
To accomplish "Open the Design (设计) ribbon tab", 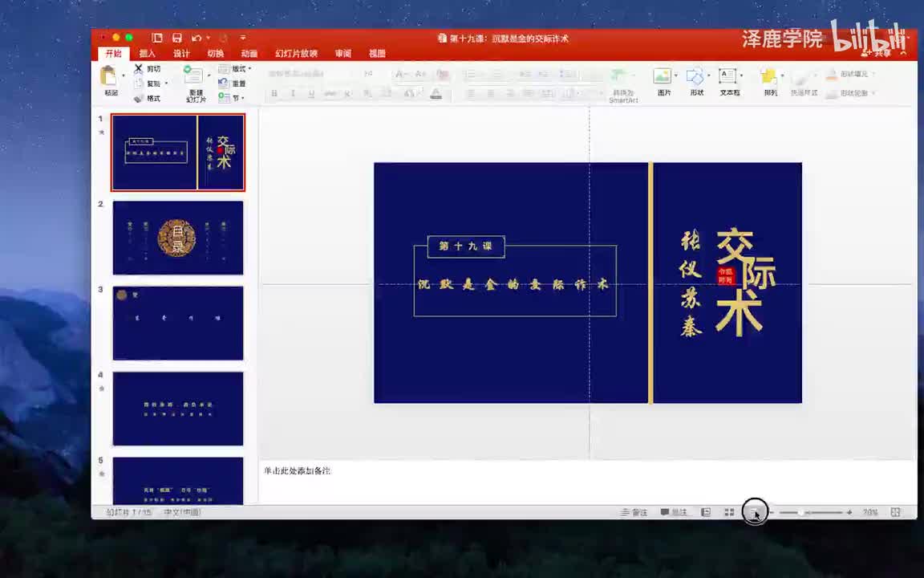I will pos(181,54).
